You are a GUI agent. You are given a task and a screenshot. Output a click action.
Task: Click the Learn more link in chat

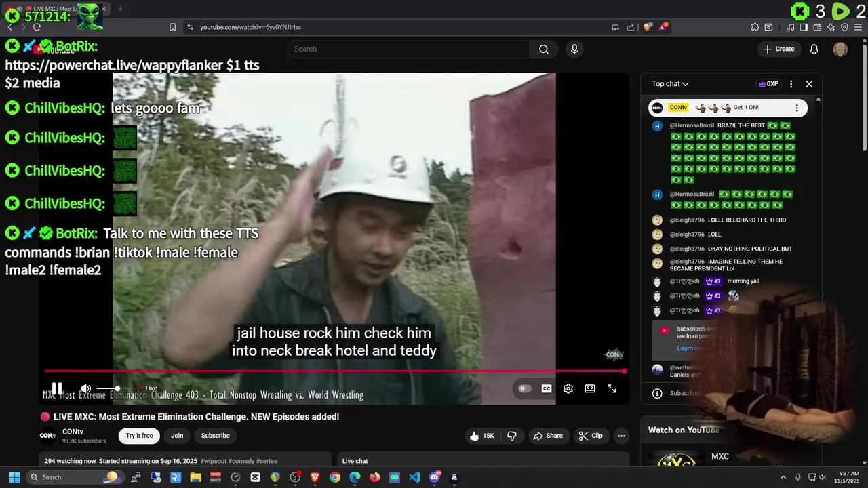690,348
